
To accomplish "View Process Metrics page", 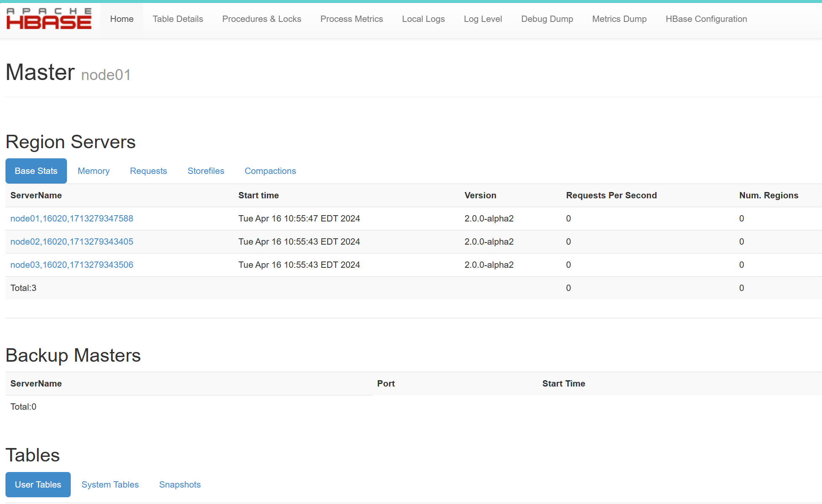I will (352, 19).
